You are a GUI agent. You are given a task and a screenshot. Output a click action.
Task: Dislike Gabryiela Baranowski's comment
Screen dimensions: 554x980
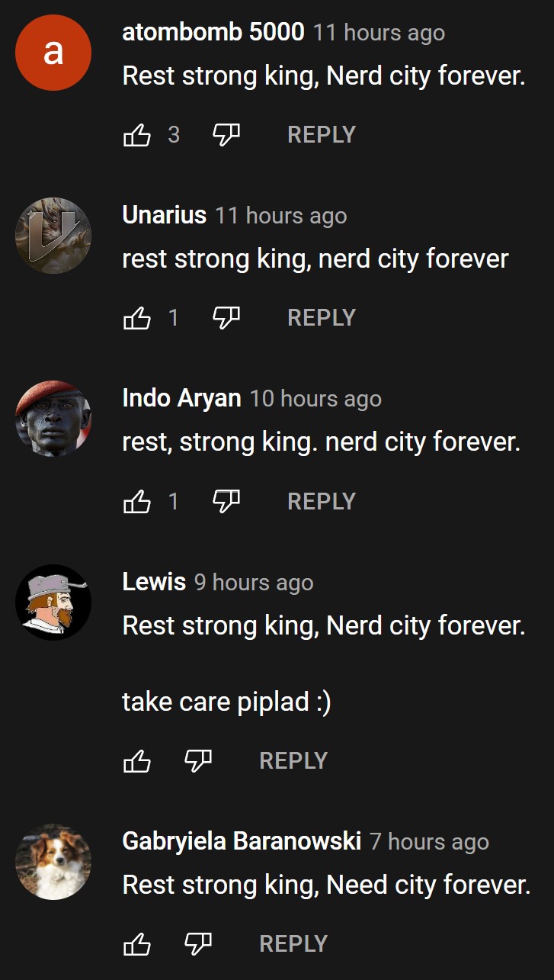[198, 943]
